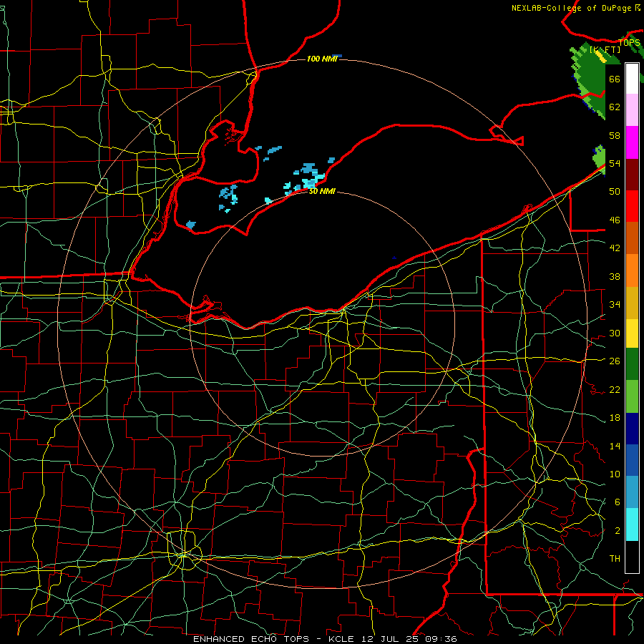Select the 38 kft scale value
The height and width of the screenshot is (644, 644).
[615, 276]
